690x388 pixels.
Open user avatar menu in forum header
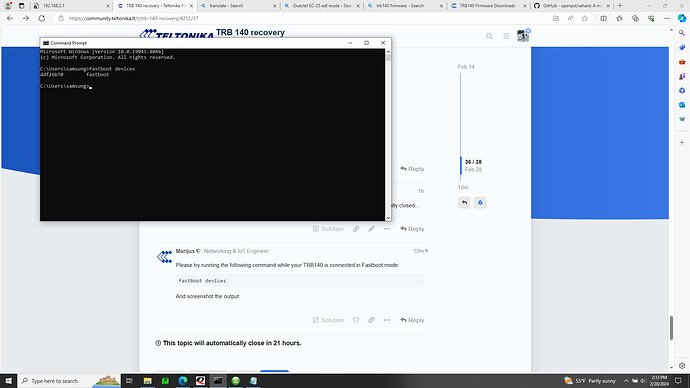[x=523, y=36]
